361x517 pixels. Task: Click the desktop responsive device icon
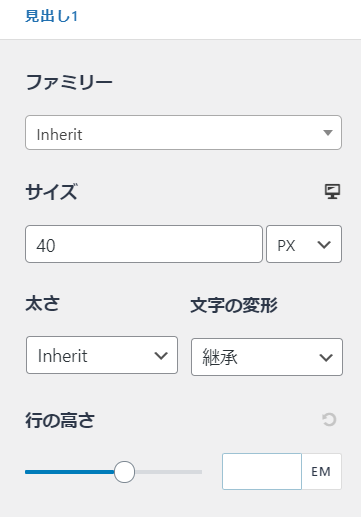point(332,192)
